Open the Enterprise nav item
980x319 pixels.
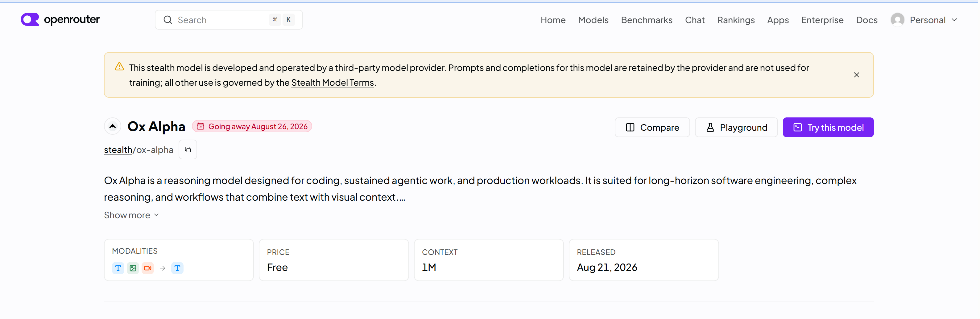click(x=822, y=20)
